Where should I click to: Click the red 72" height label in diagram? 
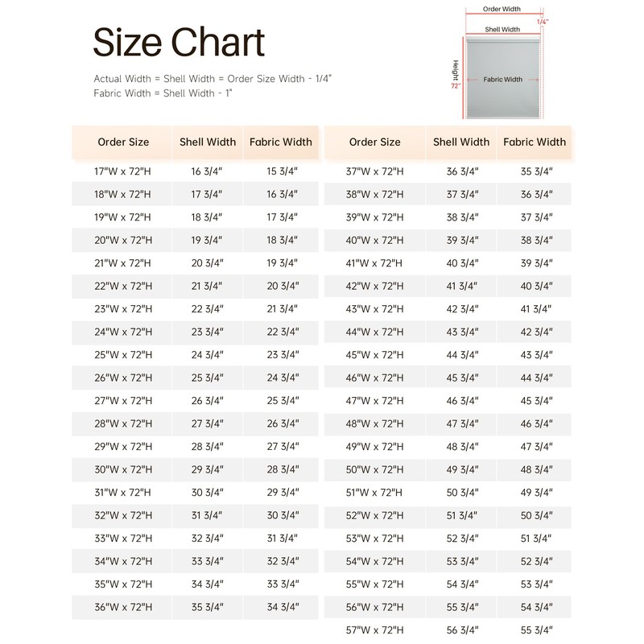[456, 85]
